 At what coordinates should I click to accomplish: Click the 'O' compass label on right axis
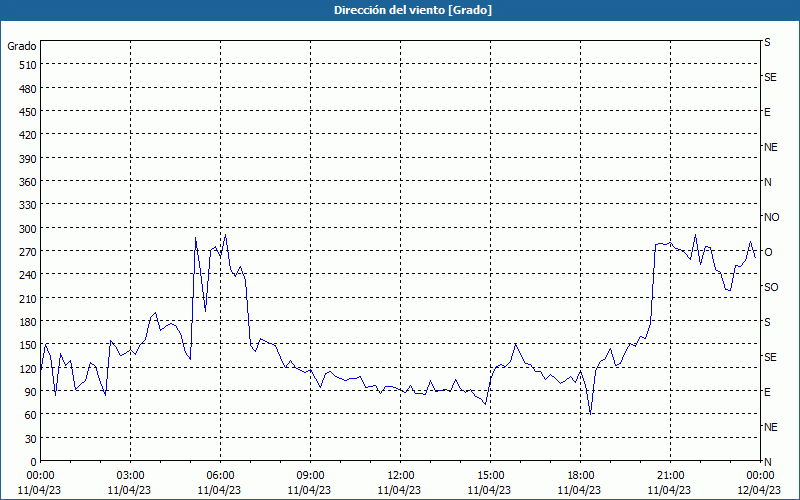pos(768,252)
